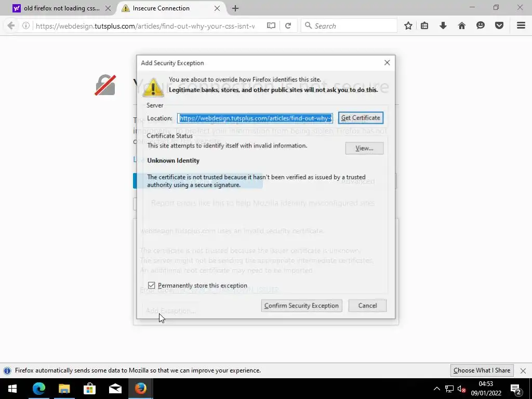
Task: Click the Get Certificate button
Action: point(361,118)
